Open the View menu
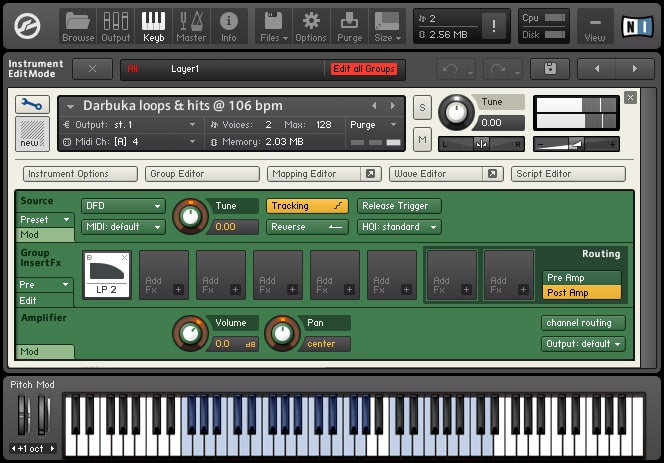664x463 pixels. click(x=595, y=26)
